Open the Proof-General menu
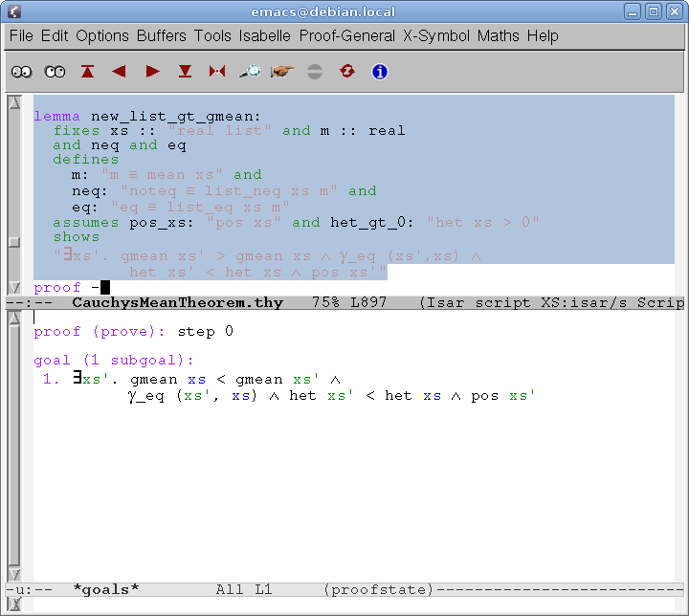 click(x=346, y=36)
